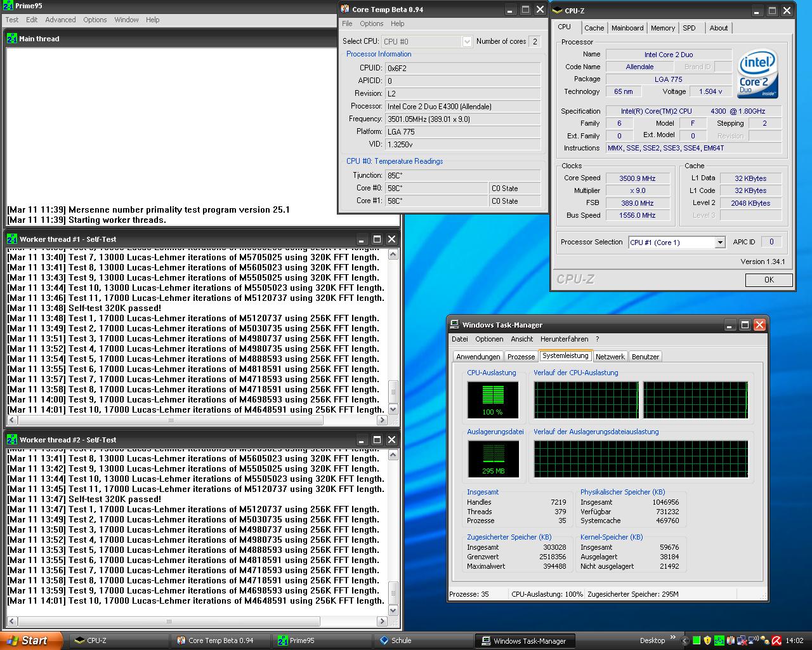Image resolution: width=812 pixels, height=650 pixels.
Task: Click the Worker thread #1 horizontal scroll-right arrow
Action: tap(382, 420)
